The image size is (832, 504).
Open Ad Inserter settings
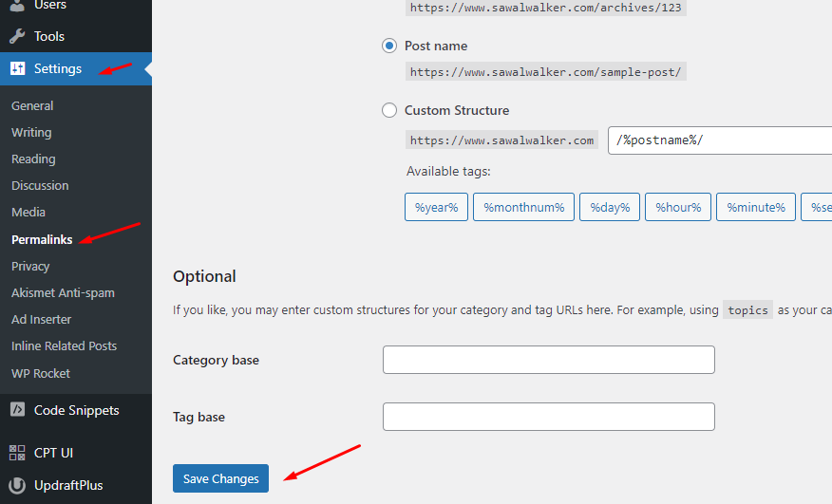pos(41,319)
